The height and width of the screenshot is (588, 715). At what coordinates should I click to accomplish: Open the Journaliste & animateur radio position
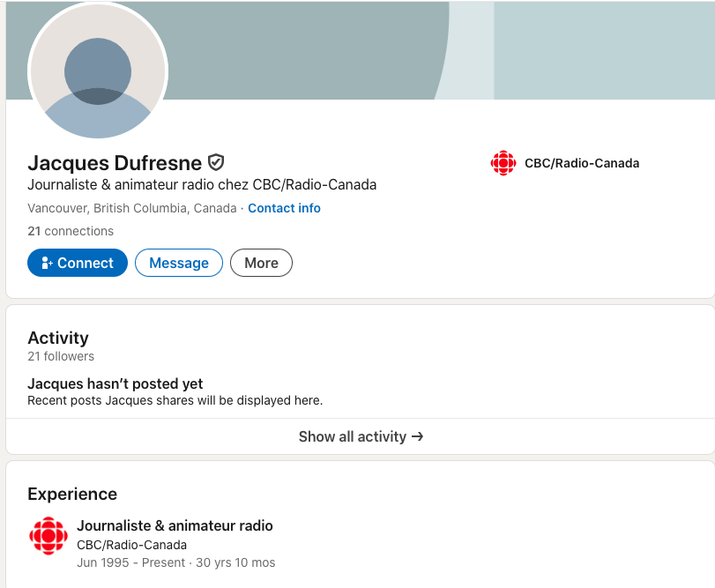click(x=175, y=525)
